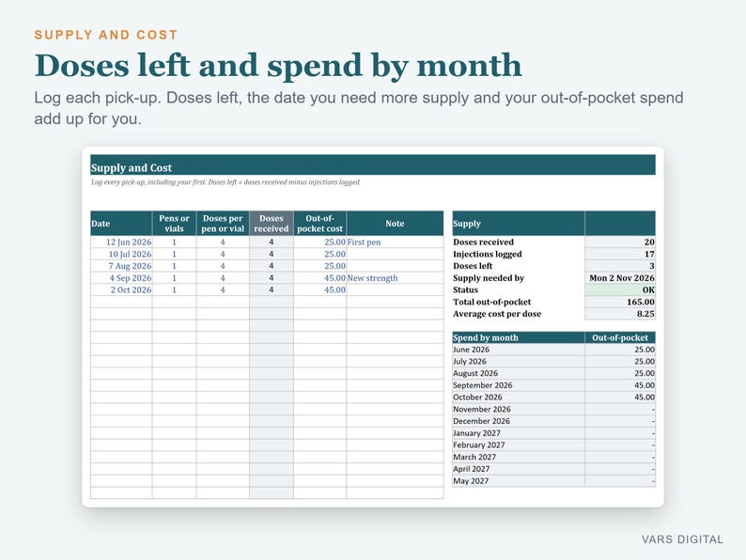Click the 'Date' column header
The width and height of the screenshot is (746, 560).
point(121,223)
